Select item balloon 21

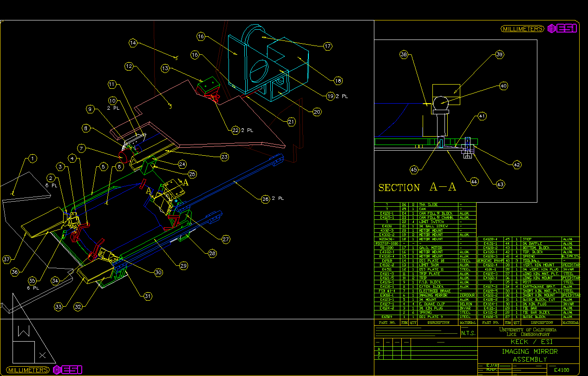291,122
